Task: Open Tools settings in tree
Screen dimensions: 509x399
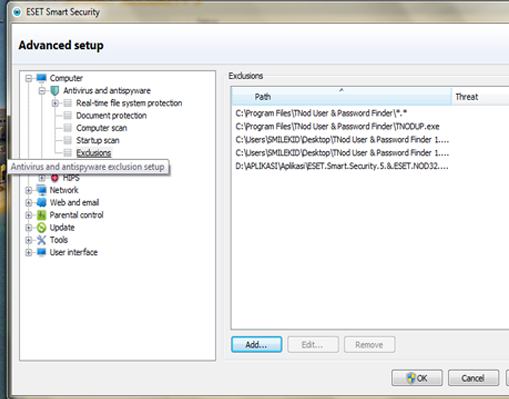Action: [59, 240]
